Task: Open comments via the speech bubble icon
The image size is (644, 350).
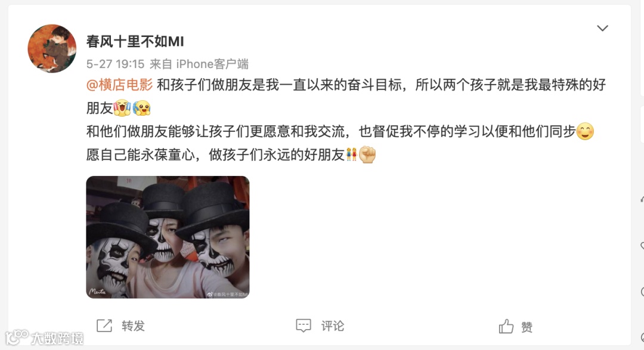Action: tap(304, 326)
